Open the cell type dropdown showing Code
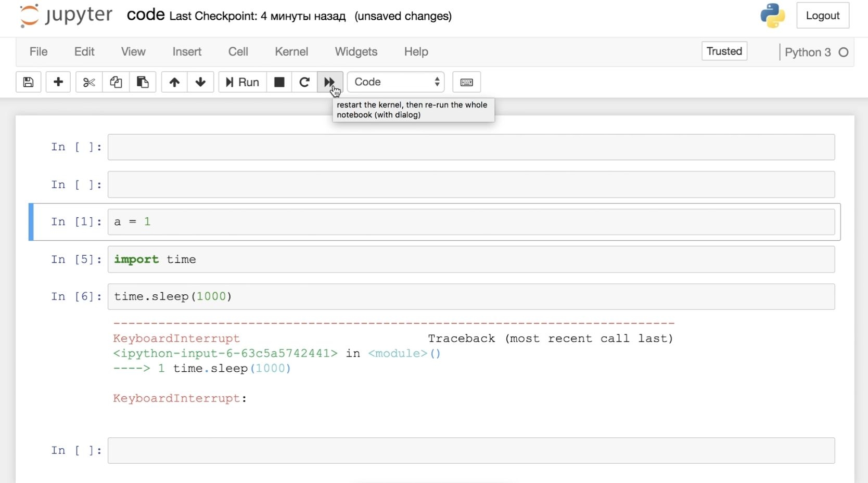This screenshot has width=868, height=483. (x=395, y=82)
